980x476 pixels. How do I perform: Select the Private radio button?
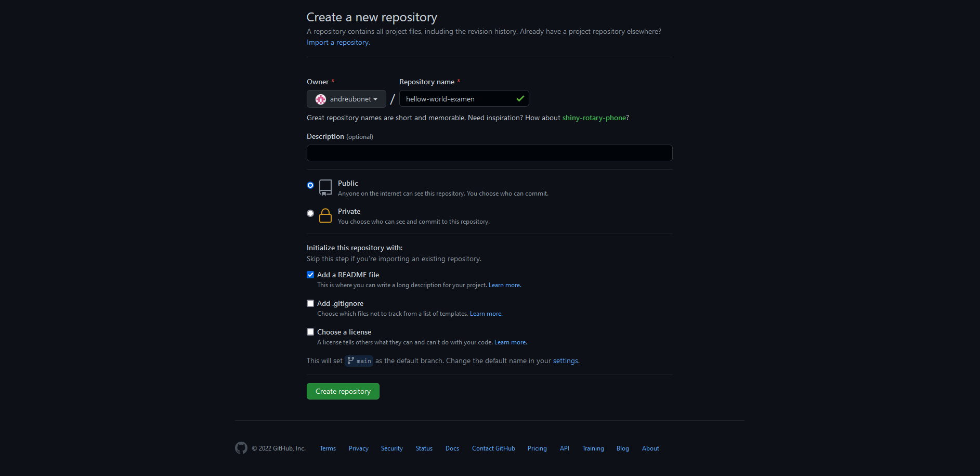point(310,213)
